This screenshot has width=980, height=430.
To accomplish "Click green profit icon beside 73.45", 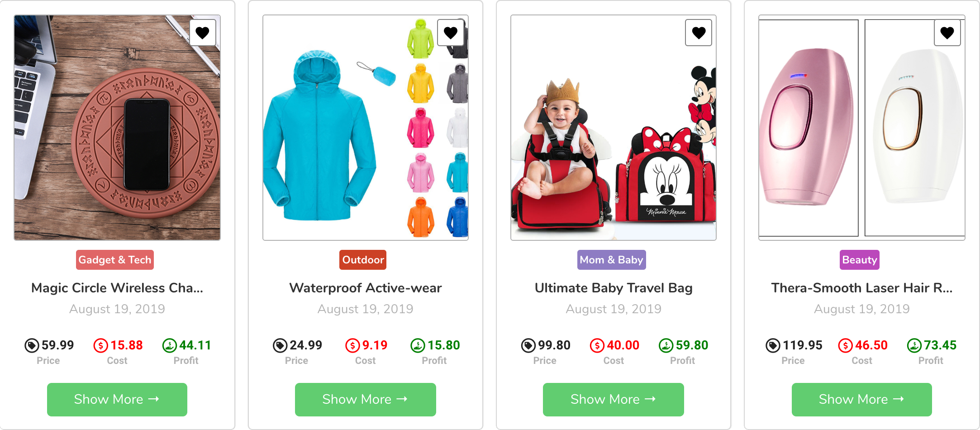I will [914, 346].
